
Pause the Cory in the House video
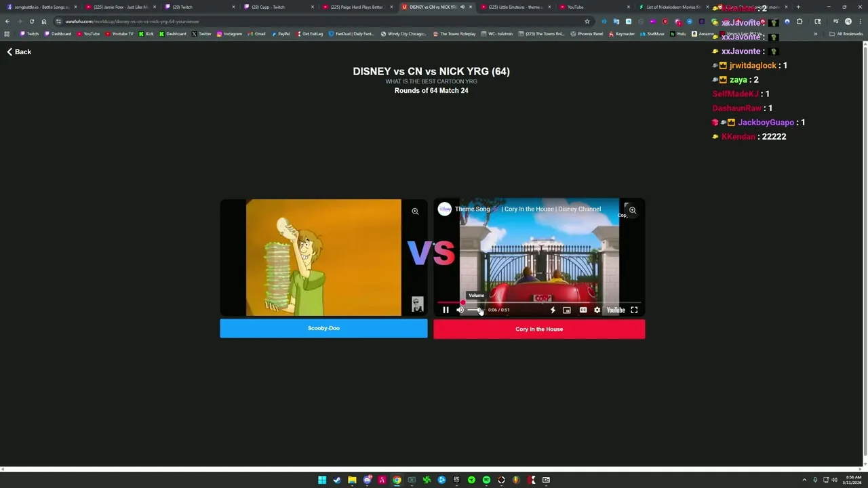(446, 310)
